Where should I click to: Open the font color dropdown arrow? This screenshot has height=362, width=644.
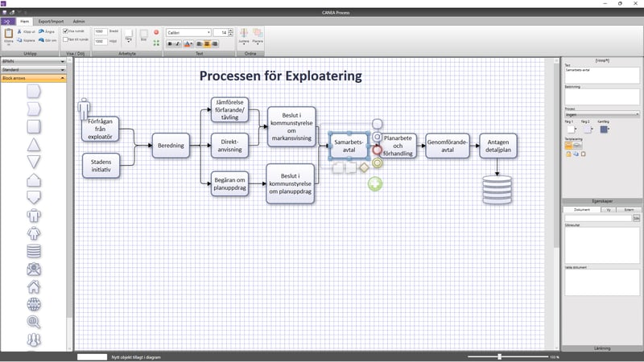192,43
